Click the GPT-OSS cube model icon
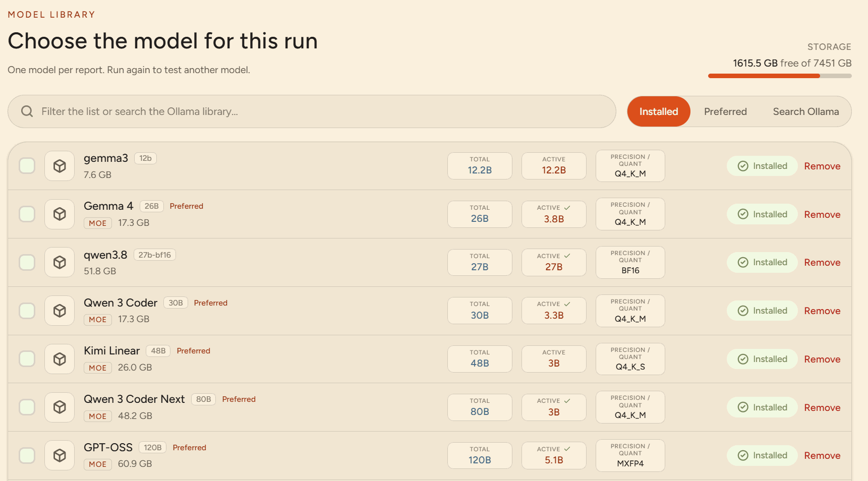Image resolution: width=868 pixels, height=481 pixels. pyautogui.click(x=60, y=455)
